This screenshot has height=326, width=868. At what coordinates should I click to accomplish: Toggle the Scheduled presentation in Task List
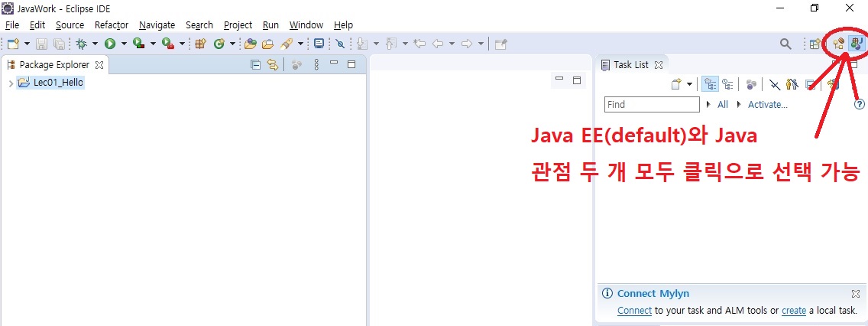click(727, 84)
